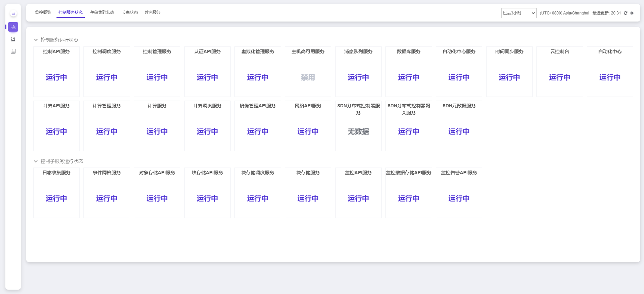Open the settings sliders sidebar icon
This screenshot has width=644, height=294.
click(x=13, y=51)
